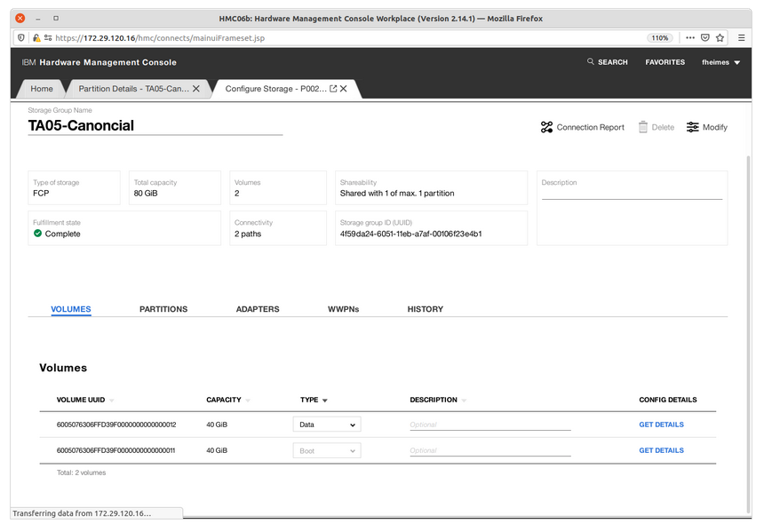
Task: Switch to the Partitions tab
Action: 163,309
